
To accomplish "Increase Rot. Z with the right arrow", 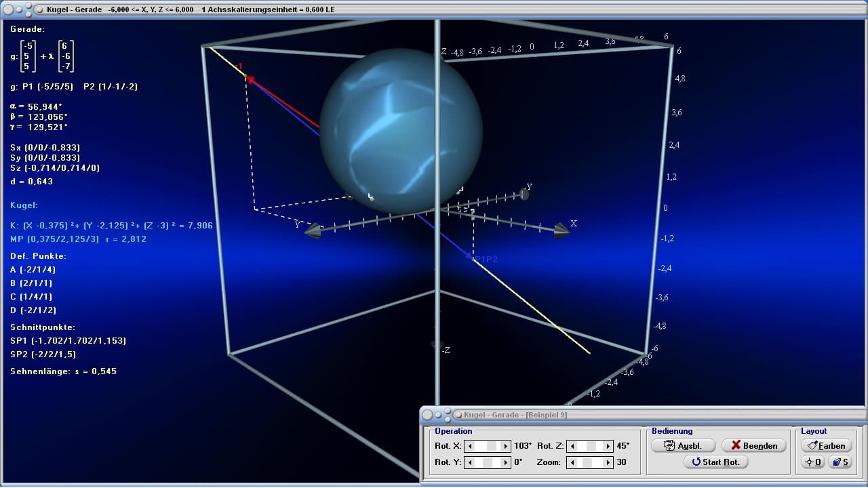I will (x=608, y=446).
